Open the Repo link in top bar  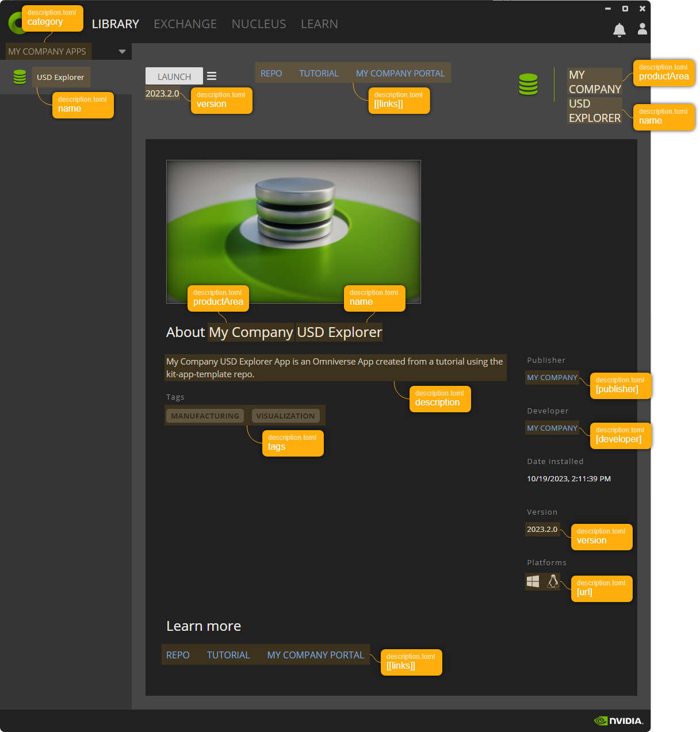(x=271, y=74)
